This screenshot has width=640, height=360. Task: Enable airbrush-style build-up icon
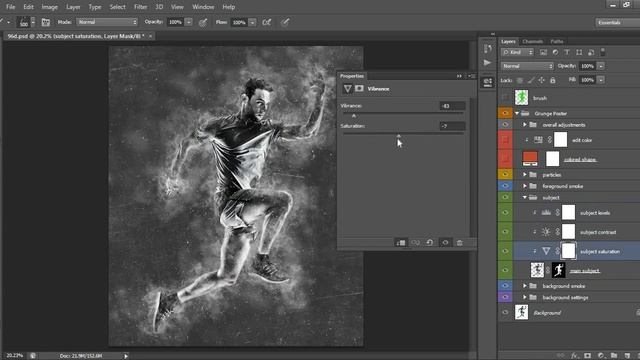pos(267,22)
